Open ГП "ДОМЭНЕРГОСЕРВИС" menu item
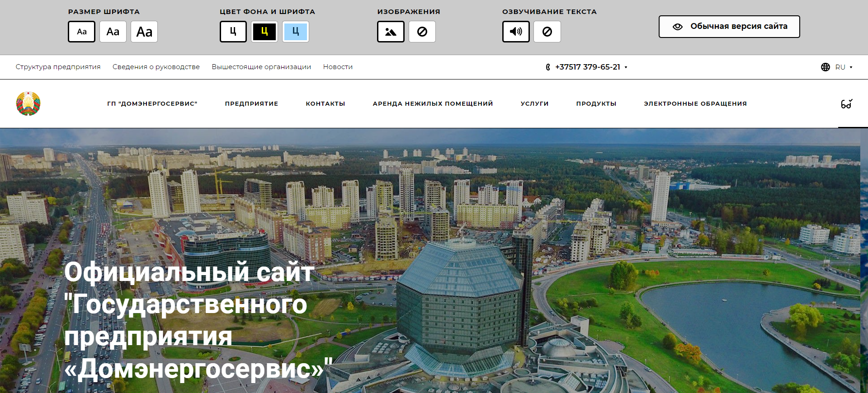Viewport: 868px width, 393px height. pyautogui.click(x=152, y=103)
